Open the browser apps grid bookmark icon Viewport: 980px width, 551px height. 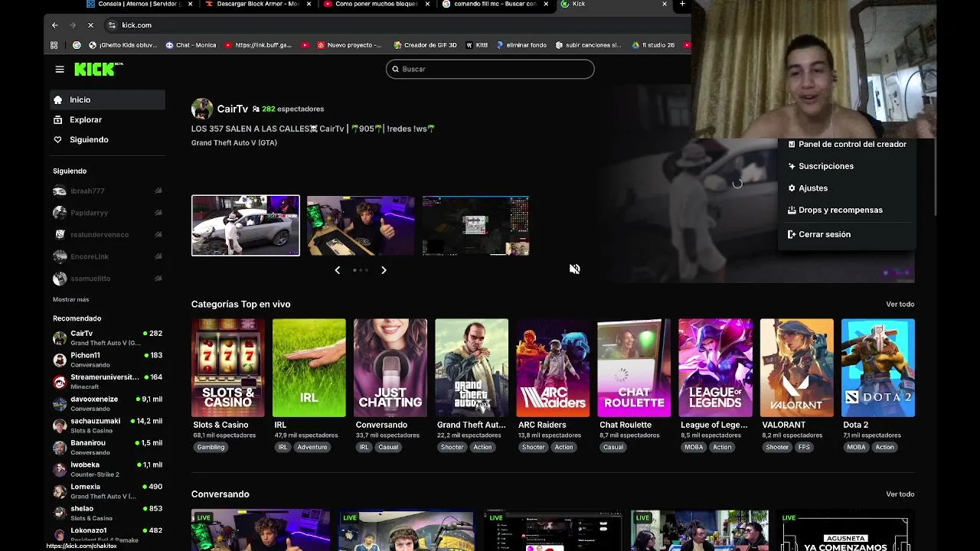(x=54, y=45)
